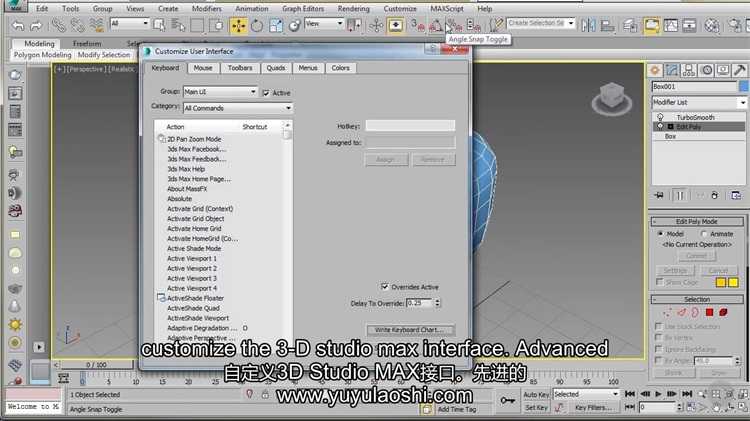Toggle the Ignore Backfacing checkbox
This screenshot has width=750, height=421.
click(659, 349)
